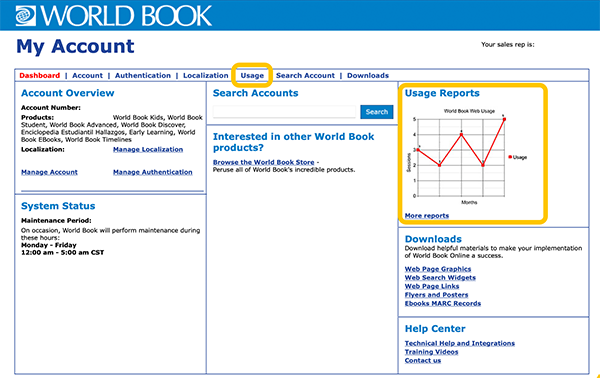This screenshot has height=378, width=600.
Task: Click the Training Videos link
Action: [431, 352]
